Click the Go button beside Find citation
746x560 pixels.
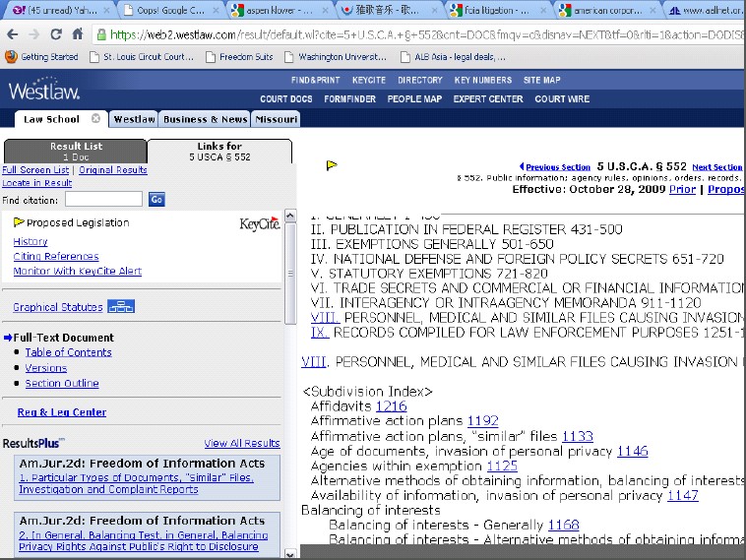(156, 199)
